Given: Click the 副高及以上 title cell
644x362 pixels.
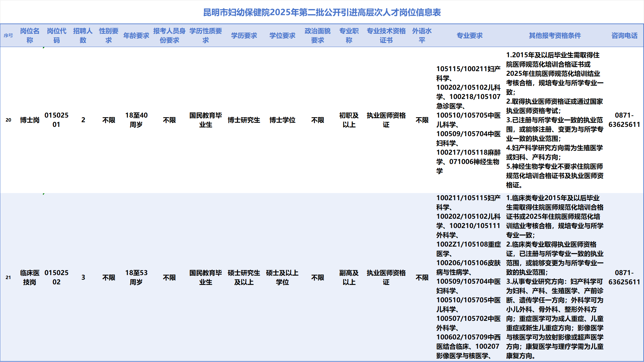Looking at the screenshot, I should [x=349, y=278].
